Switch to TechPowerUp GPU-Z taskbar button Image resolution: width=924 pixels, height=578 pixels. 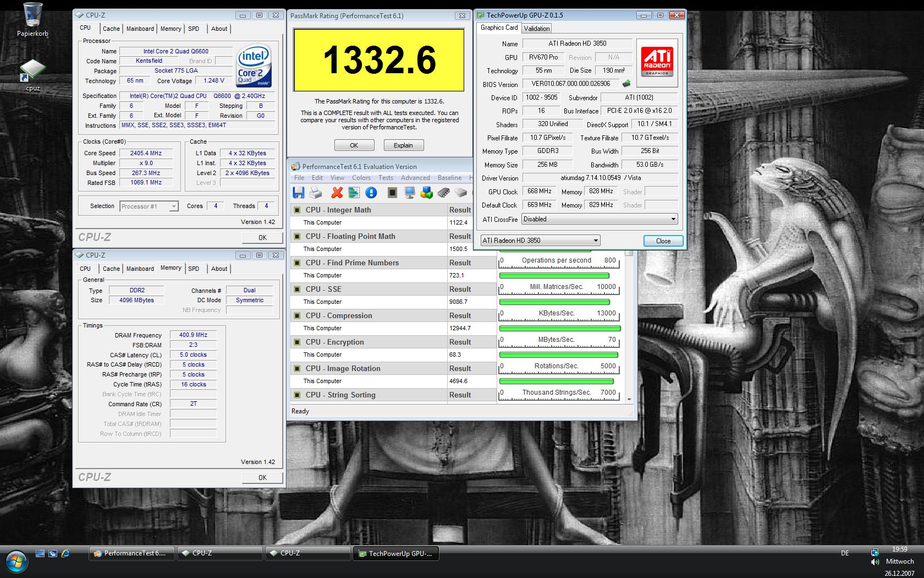pyautogui.click(x=395, y=553)
